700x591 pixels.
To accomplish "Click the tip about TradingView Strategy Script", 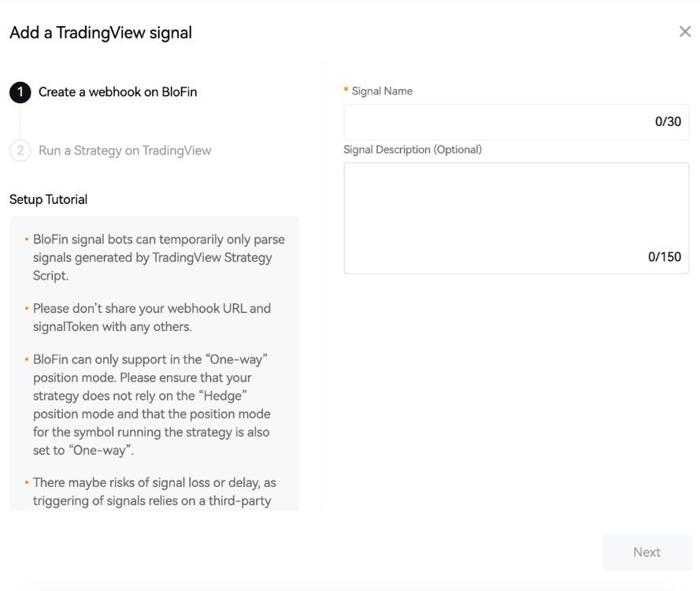I will [157, 257].
